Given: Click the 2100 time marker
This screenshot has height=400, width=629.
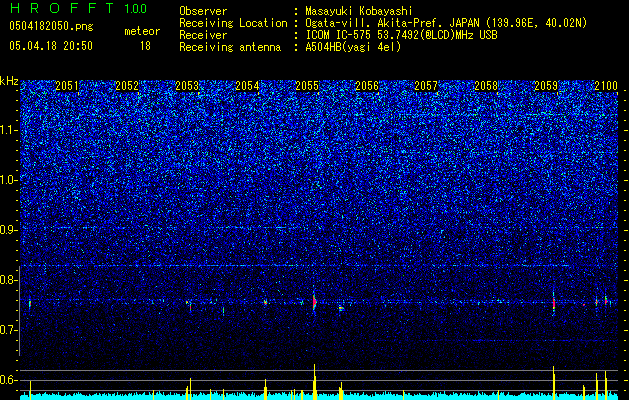Looking at the screenshot, I should point(606,86).
